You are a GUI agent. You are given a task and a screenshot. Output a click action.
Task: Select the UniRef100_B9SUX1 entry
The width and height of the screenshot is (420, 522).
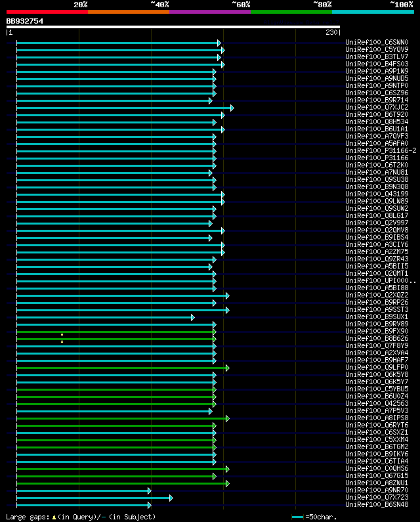coord(377,316)
